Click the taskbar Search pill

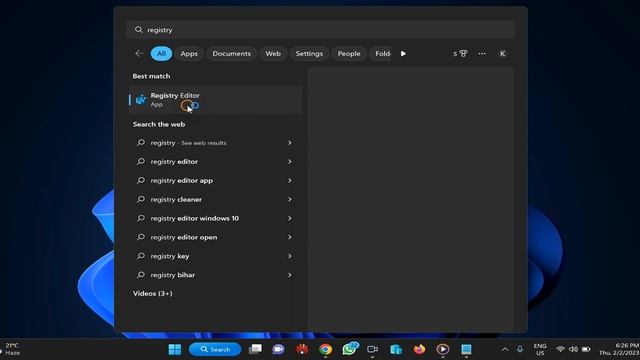point(215,349)
